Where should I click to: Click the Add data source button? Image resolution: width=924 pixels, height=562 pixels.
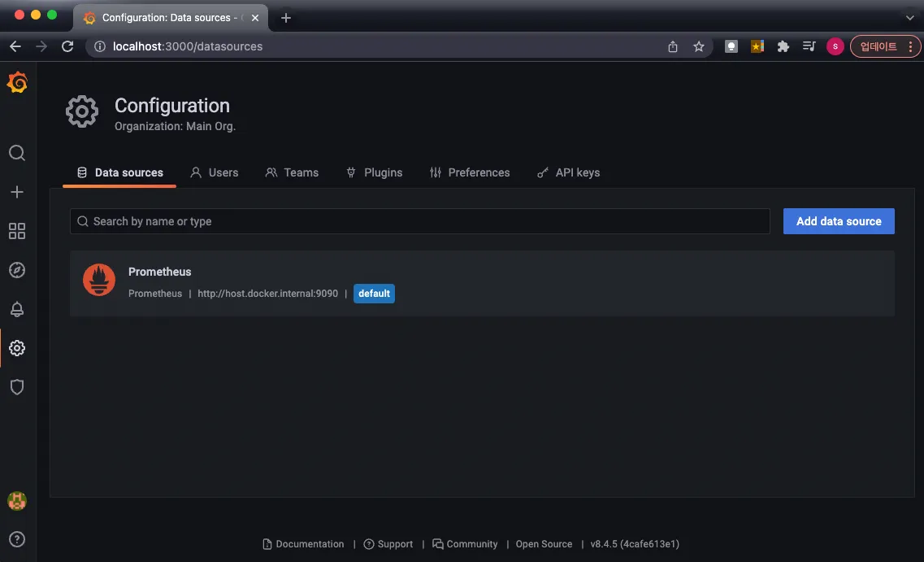pos(839,221)
